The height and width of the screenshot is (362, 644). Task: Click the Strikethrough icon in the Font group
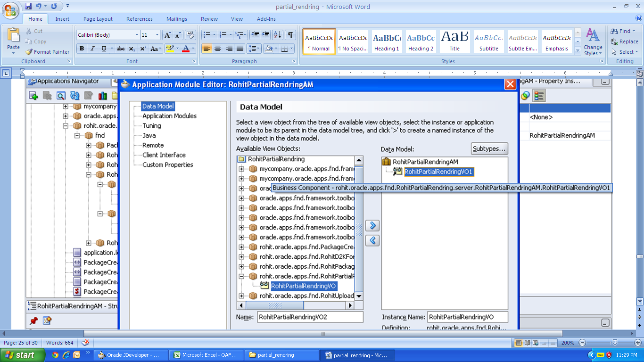120,49
